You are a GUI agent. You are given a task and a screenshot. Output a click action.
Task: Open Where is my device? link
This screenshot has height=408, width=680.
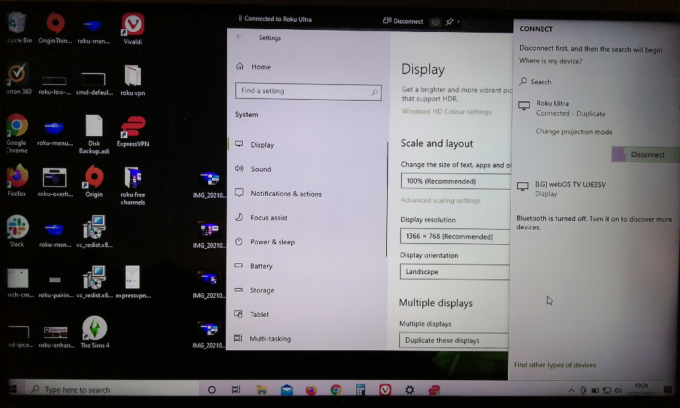[x=551, y=61]
